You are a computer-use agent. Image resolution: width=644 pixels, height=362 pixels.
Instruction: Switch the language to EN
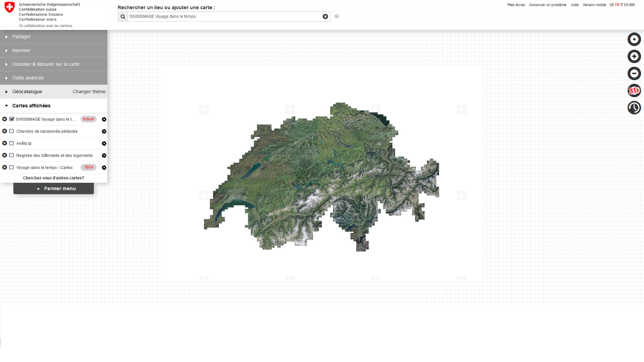coord(626,5)
